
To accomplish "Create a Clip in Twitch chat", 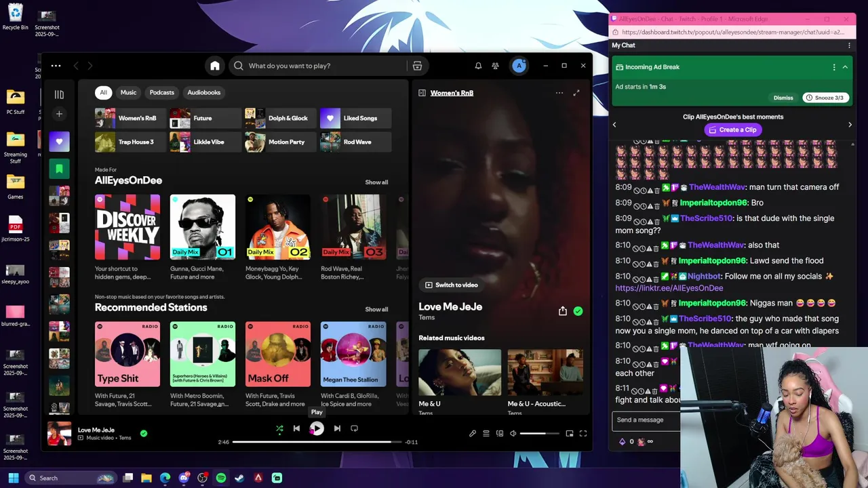I will [x=732, y=129].
